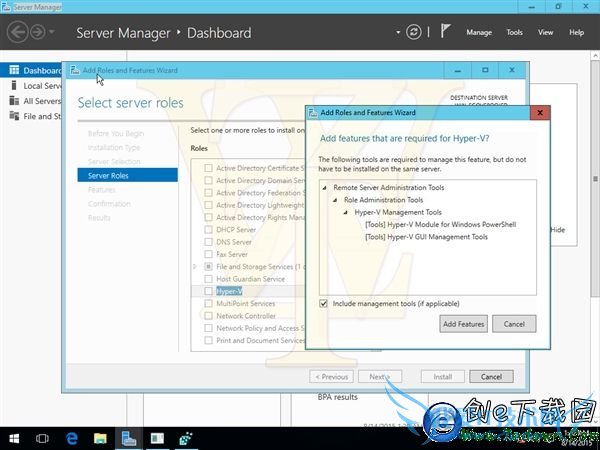Click the Next button in wizard
This screenshot has width=600, height=450.
[x=380, y=377]
